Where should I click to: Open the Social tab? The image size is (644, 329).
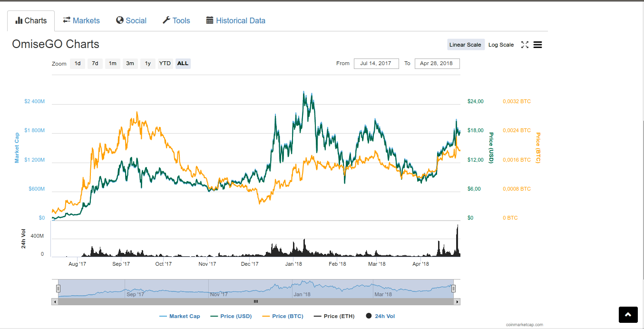point(131,21)
